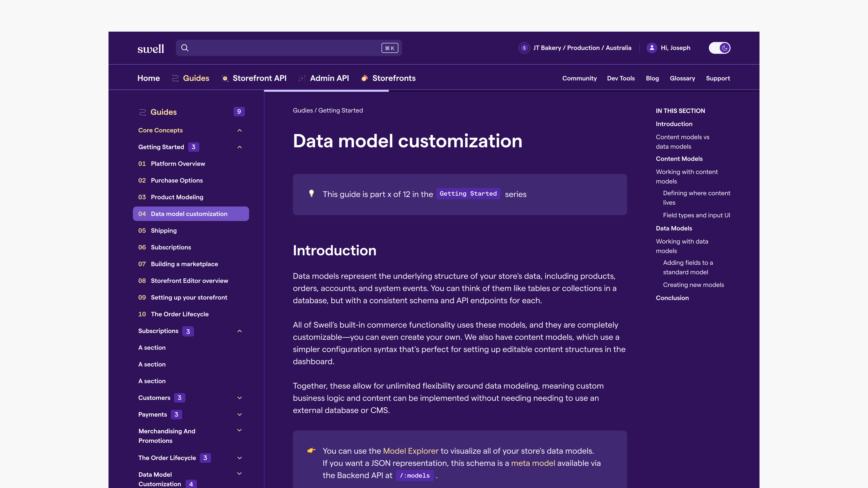Click the user avatar icon beside Hi, Joseph
Screen dimensions: 868x488
pos(652,48)
